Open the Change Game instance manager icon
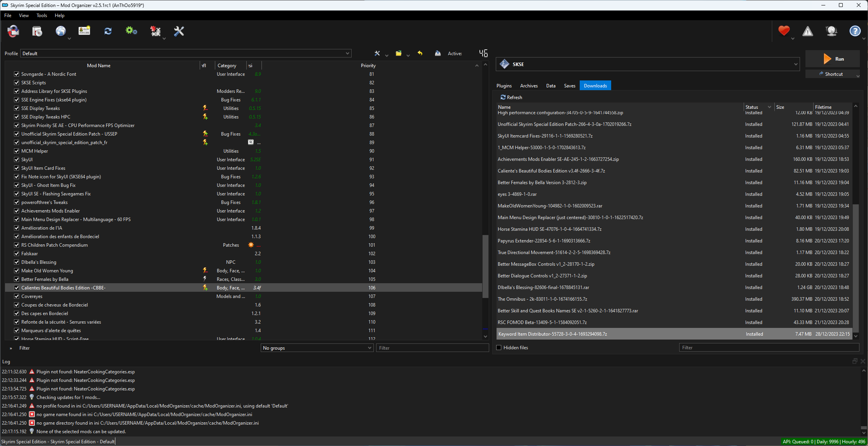Viewport: 868px width, 446px height. [x=13, y=31]
